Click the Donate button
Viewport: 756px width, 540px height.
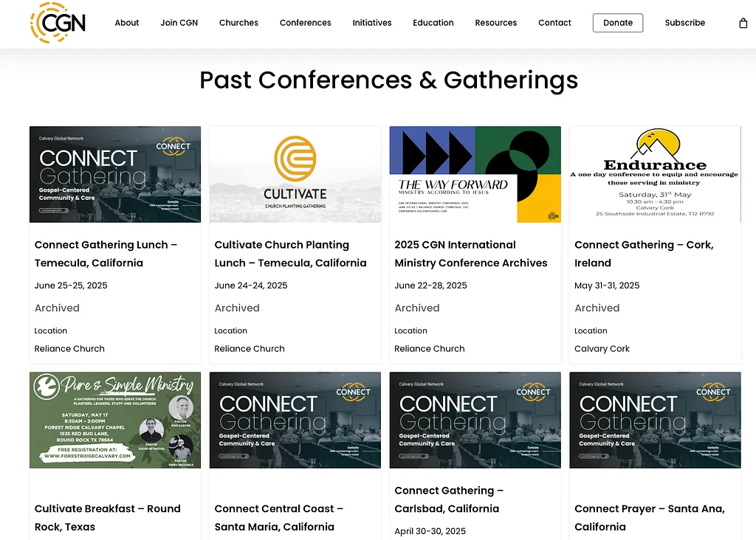pos(618,23)
